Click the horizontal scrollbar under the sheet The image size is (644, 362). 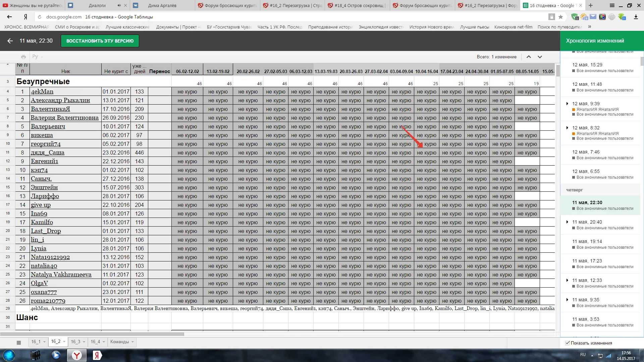click(x=92, y=334)
